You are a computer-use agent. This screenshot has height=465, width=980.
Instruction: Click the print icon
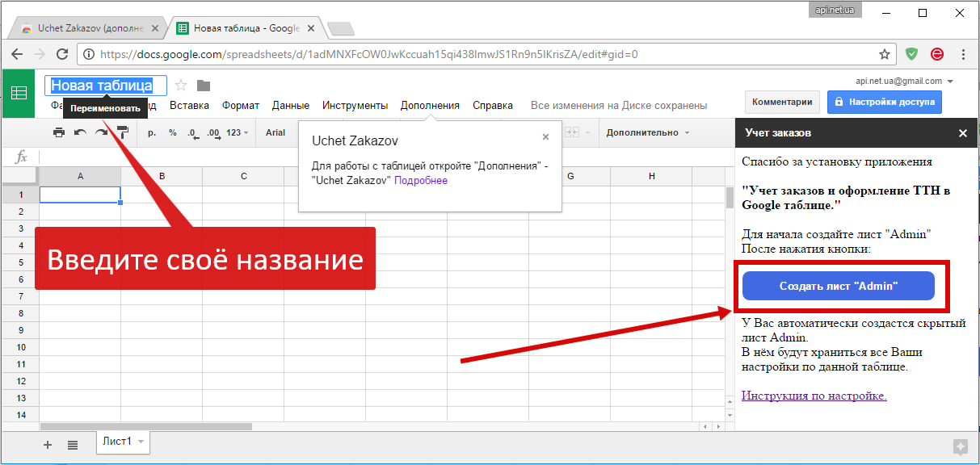point(58,132)
